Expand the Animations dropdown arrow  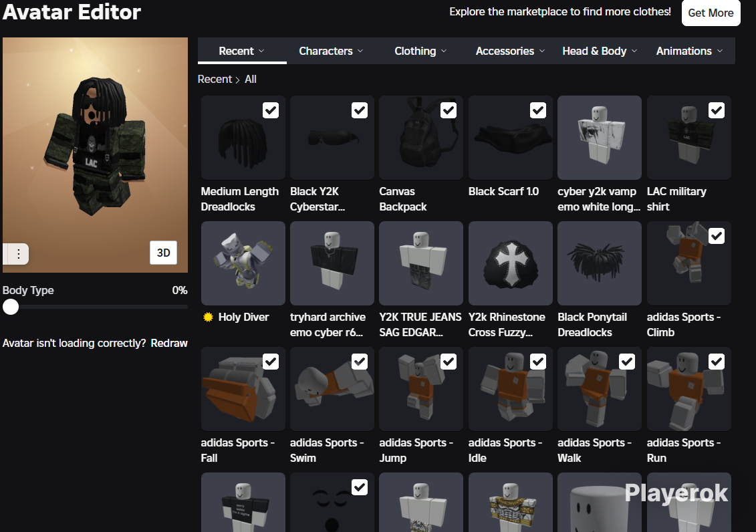720,51
